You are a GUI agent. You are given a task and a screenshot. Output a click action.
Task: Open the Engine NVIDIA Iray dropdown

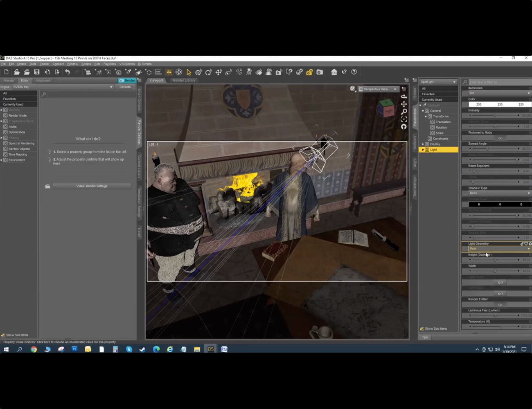coord(62,87)
